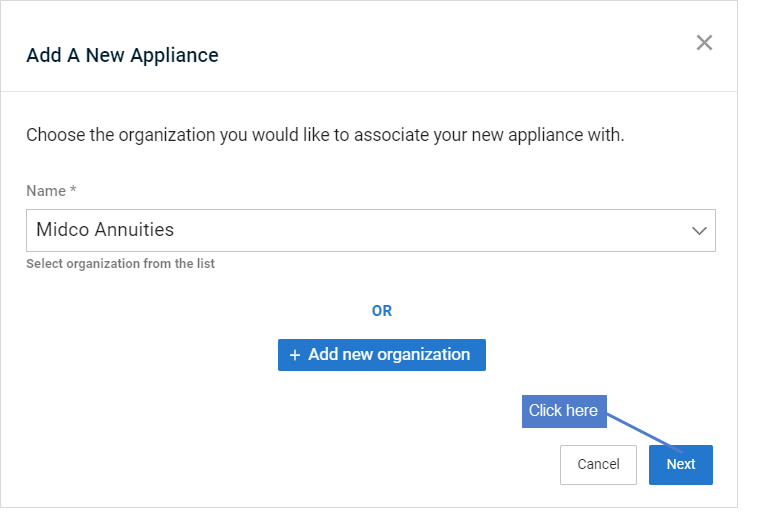Click the callout pointer line toward Next
The width and height of the screenshot is (762, 530).
pos(643,432)
